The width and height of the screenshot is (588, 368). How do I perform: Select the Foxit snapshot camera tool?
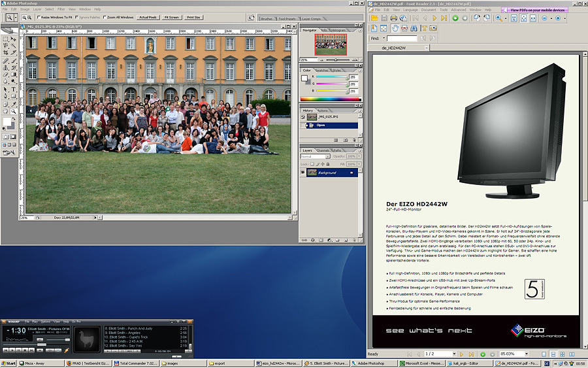[433, 28]
